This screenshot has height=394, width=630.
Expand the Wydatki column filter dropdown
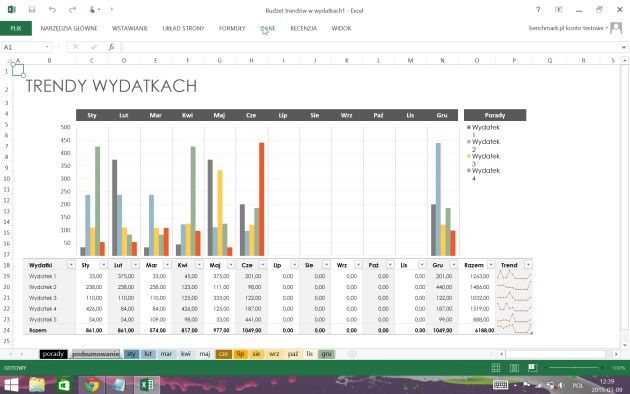click(x=71, y=265)
